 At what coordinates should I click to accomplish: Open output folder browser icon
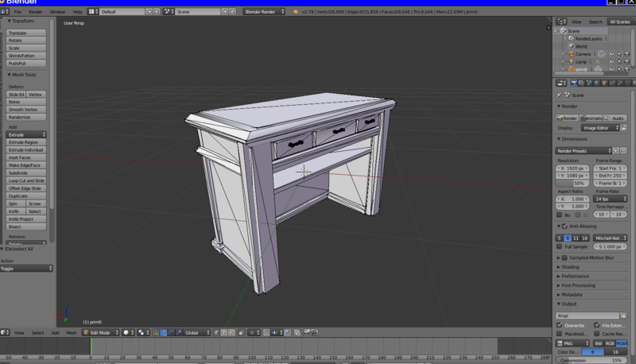624,316
